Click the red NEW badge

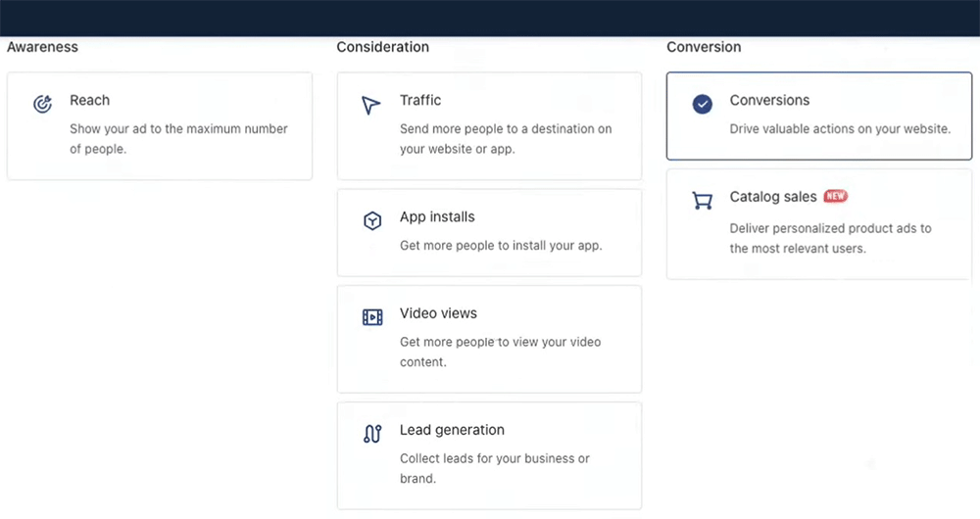(x=835, y=197)
